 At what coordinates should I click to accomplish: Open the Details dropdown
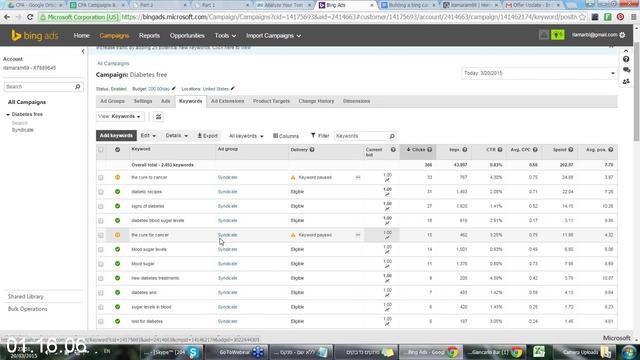pos(177,136)
